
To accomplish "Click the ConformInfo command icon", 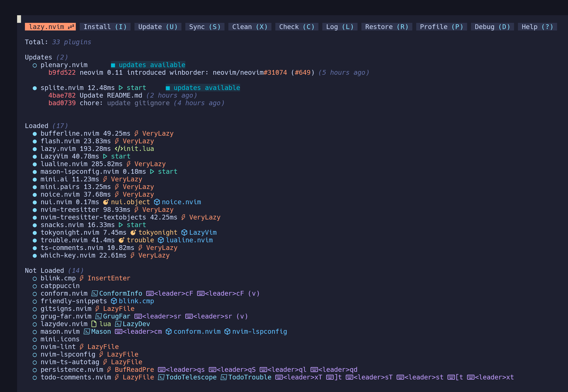I will point(95,293).
